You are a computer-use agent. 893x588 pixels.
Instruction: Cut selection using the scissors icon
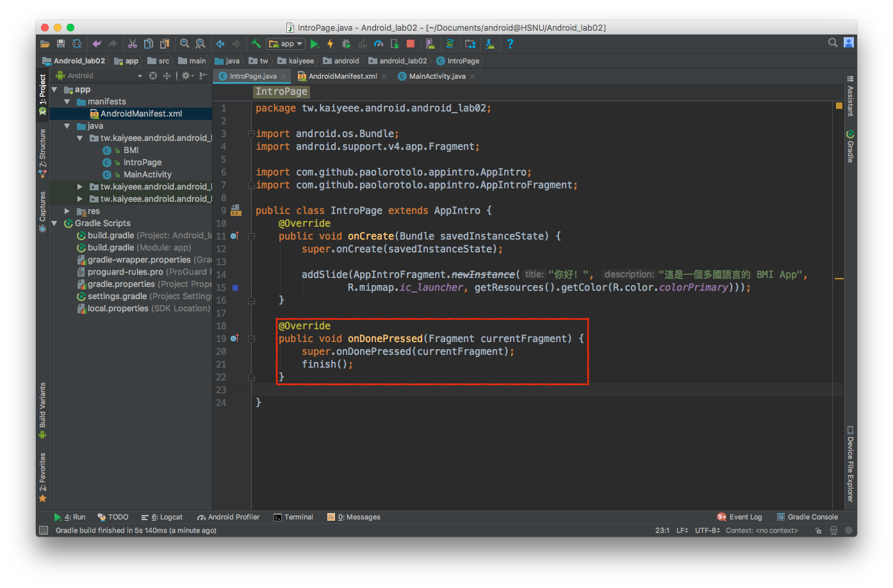click(133, 44)
